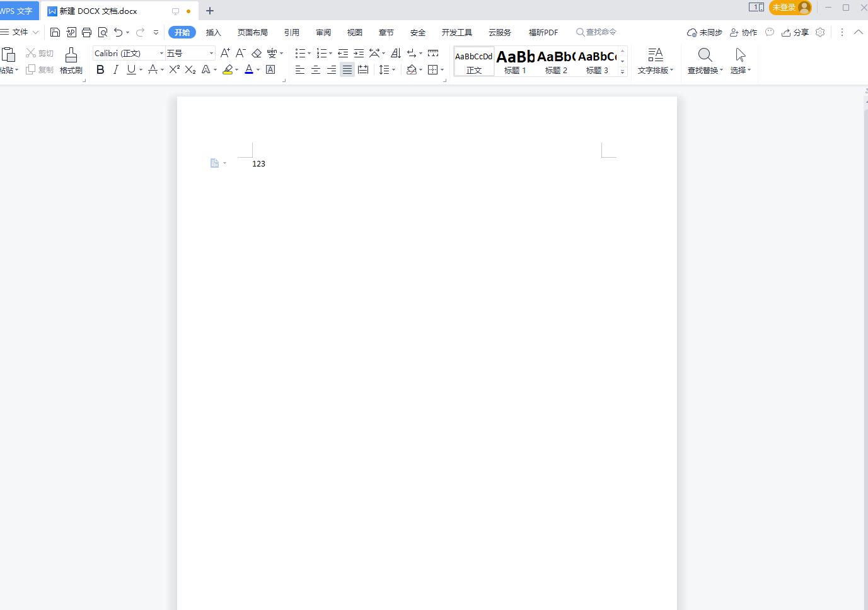868x610 pixels.
Task: Increase paragraph indent
Action: click(x=359, y=53)
